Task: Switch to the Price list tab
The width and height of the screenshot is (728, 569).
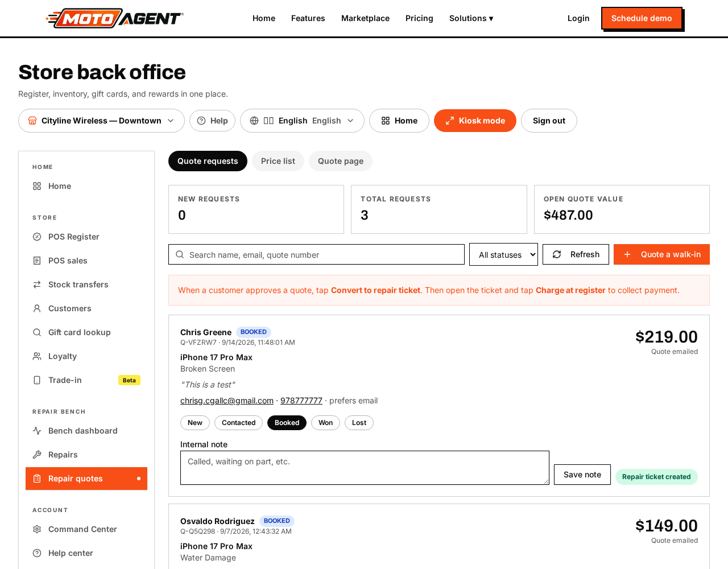Action: (x=278, y=161)
